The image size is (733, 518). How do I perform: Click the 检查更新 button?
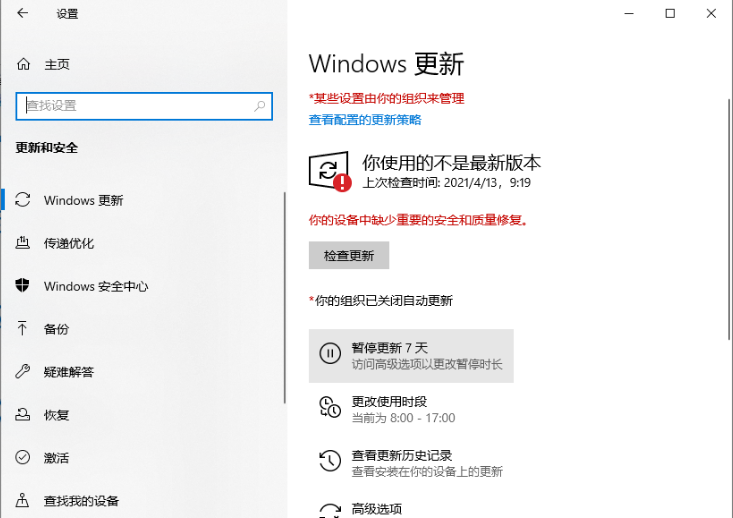click(349, 255)
